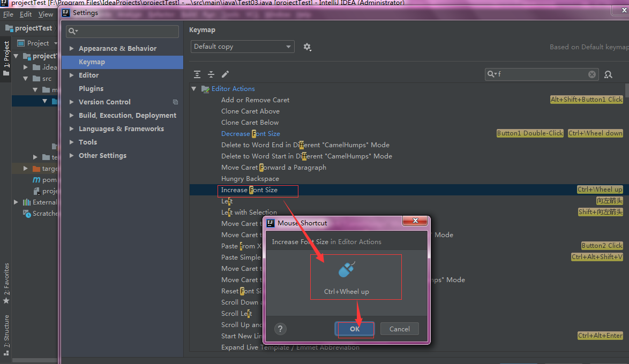Expand the Other Settings section
The width and height of the screenshot is (629, 364).
71,156
